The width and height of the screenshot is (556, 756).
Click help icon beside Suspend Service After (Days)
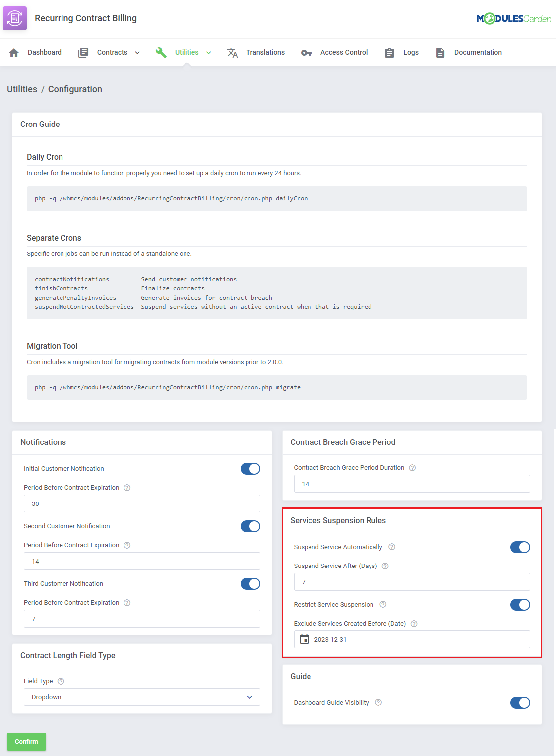pyautogui.click(x=385, y=566)
